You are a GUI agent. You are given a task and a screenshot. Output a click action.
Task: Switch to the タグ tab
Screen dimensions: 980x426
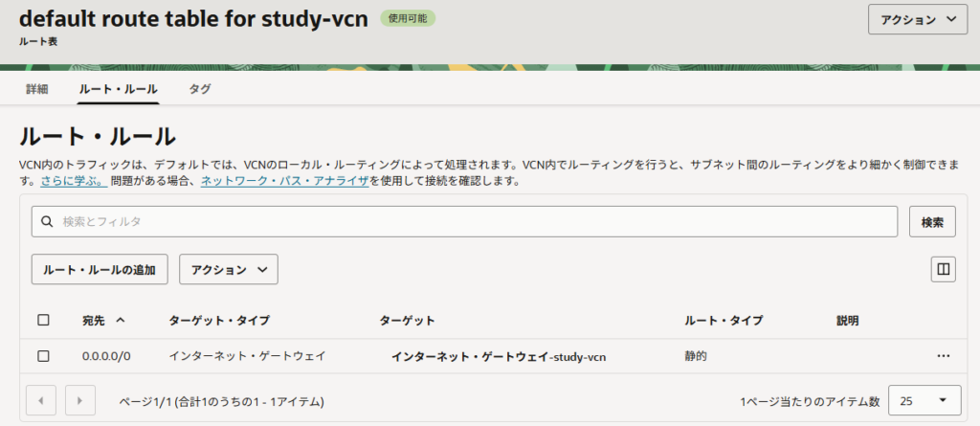click(x=200, y=88)
